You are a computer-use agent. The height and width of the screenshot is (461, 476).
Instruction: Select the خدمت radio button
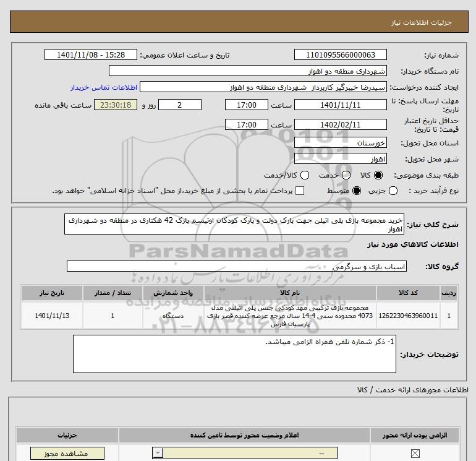pyautogui.click(x=346, y=175)
